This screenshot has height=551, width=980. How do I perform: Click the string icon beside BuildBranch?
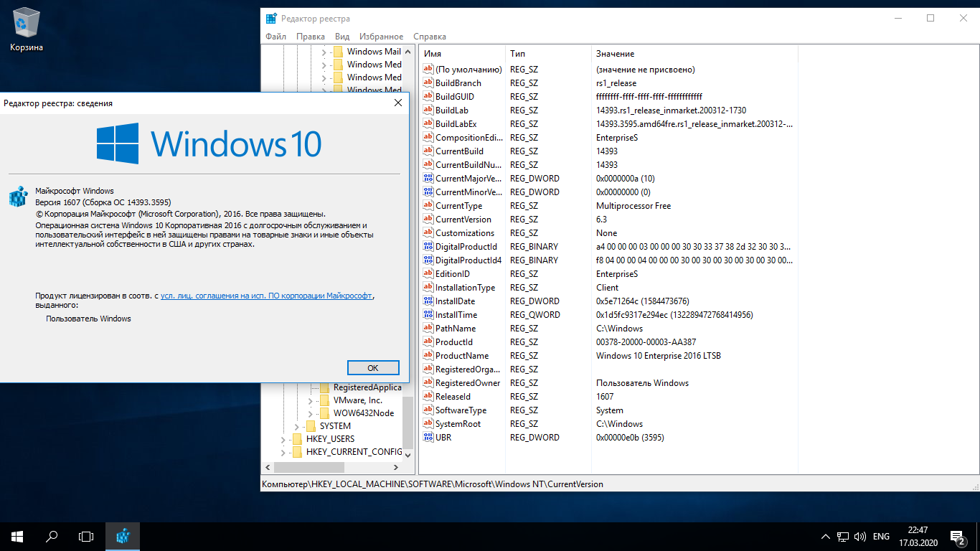(x=428, y=83)
